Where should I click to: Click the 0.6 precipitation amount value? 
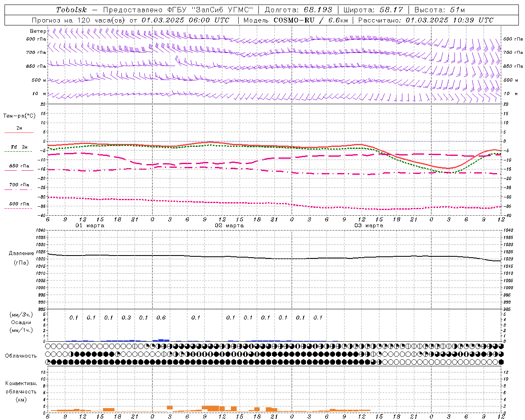(161, 317)
